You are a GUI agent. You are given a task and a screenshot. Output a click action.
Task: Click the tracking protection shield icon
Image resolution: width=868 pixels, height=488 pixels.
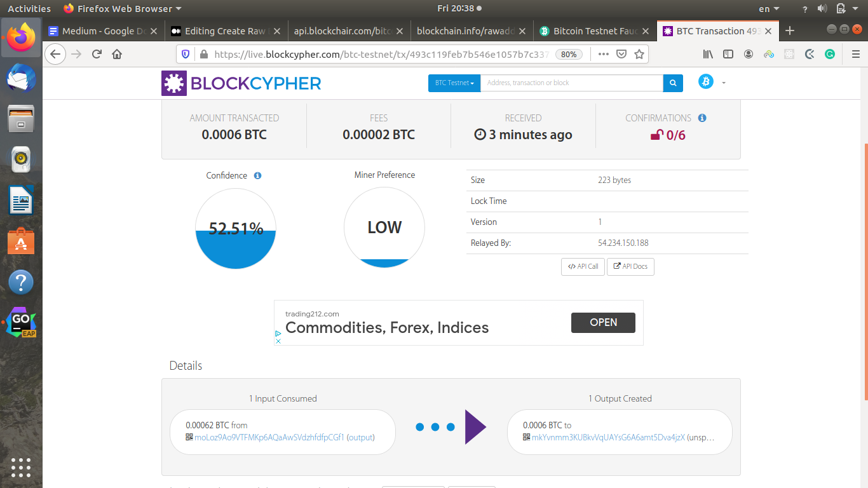tap(186, 54)
